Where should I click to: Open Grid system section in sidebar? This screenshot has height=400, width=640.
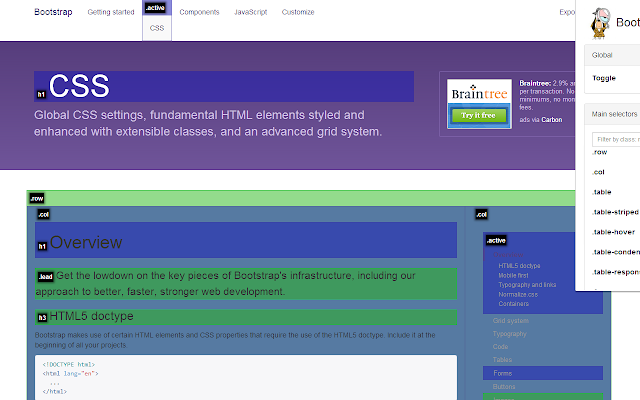[511, 321]
